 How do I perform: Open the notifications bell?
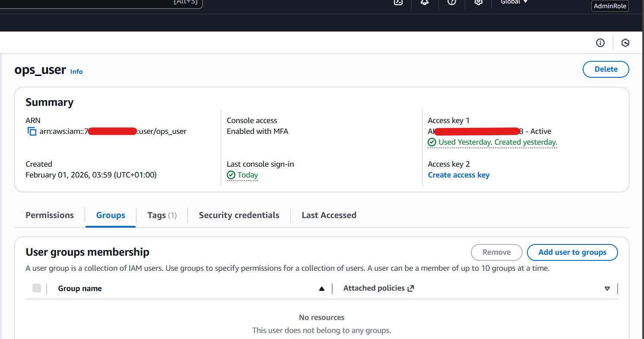[x=425, y=2]
